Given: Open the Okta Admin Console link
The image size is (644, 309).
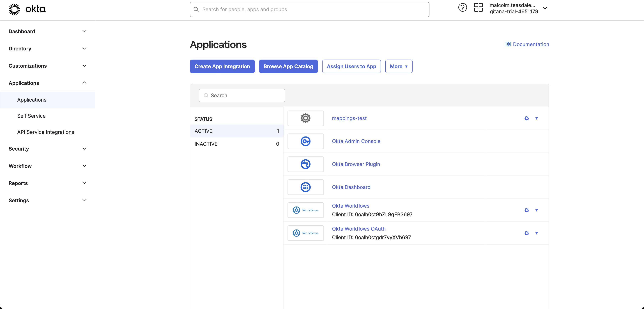Looking at the screenshot, I should pos(356,141).
